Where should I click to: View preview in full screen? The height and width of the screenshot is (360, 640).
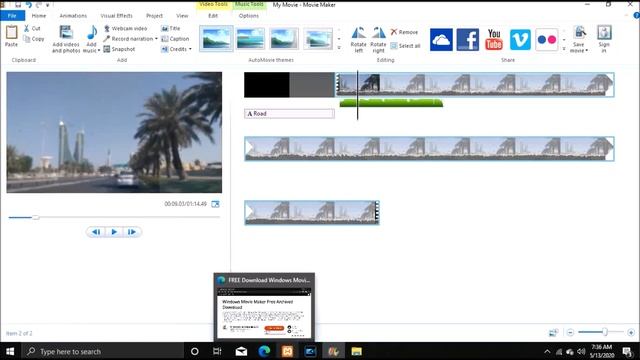point(215,204)
